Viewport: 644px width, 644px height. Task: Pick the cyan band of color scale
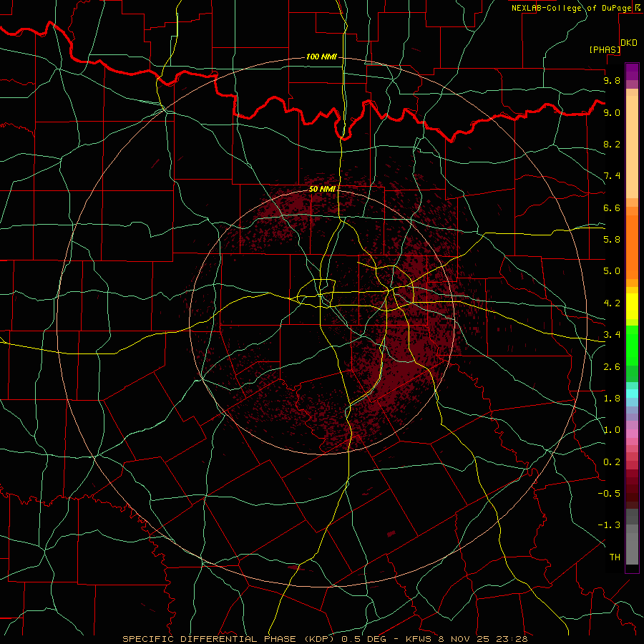click(x=632, y=394)
